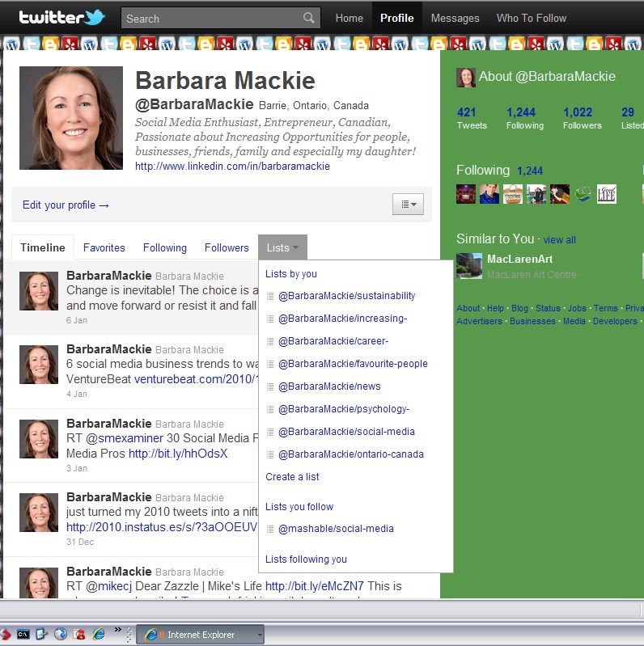This screenshot has width=644, height=646.
Task: Switch to the Followers tab
Action: pyautogui.click(x=227, y=247)
